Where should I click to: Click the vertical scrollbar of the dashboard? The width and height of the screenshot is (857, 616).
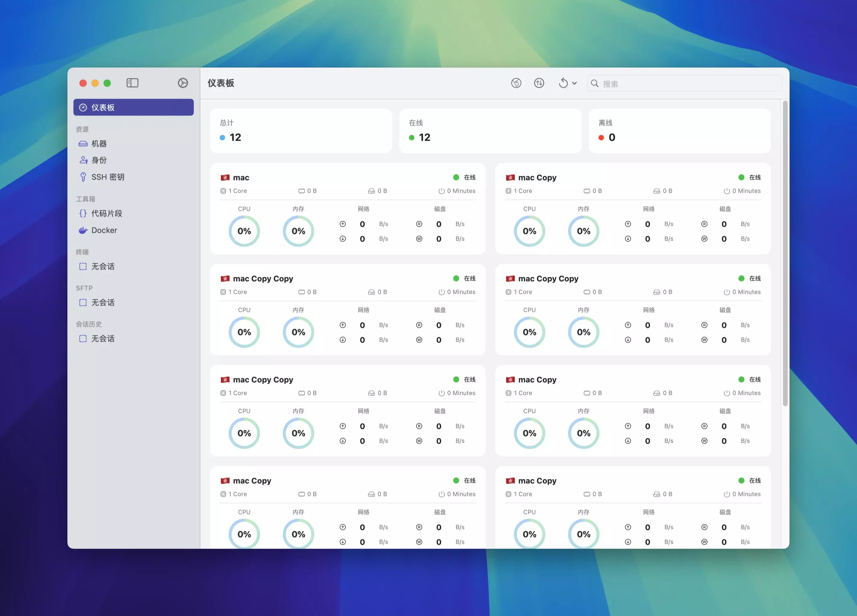(x=785, y=253)
